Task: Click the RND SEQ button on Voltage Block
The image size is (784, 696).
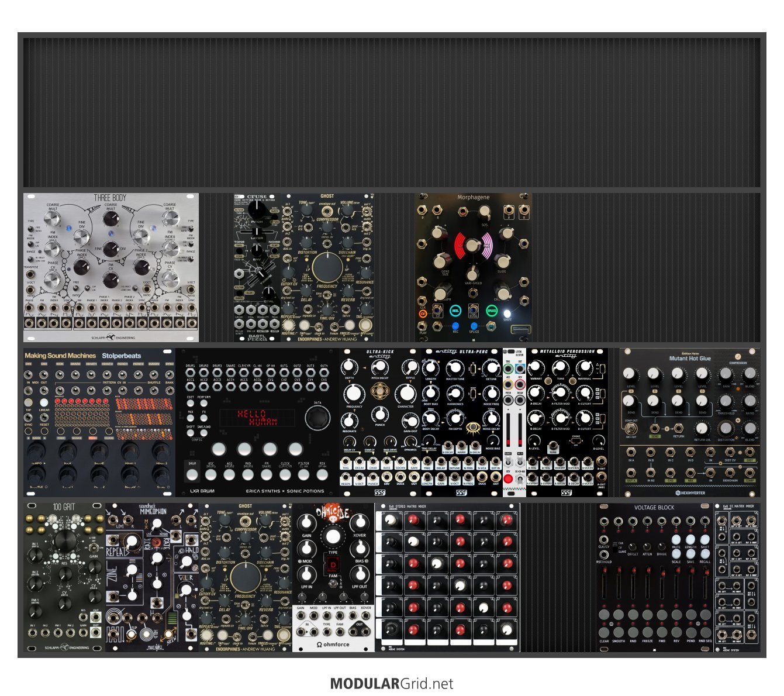Action: [x=705, y=632]
